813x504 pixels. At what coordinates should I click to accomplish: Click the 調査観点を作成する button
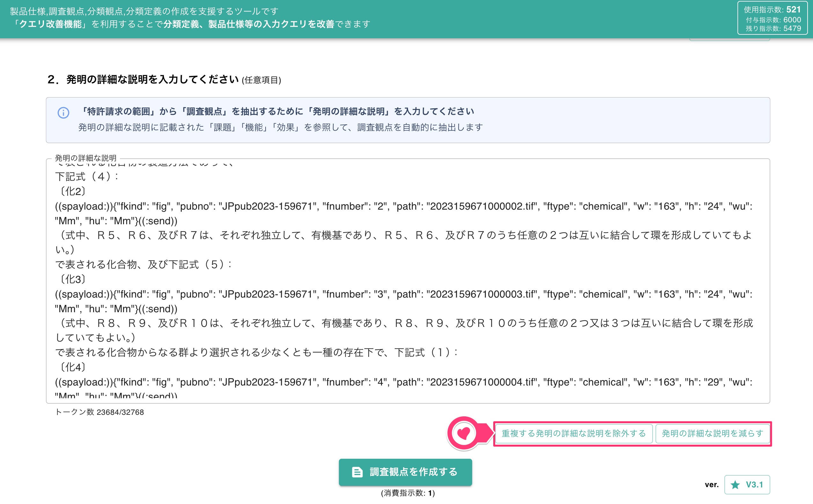(405, 472)
